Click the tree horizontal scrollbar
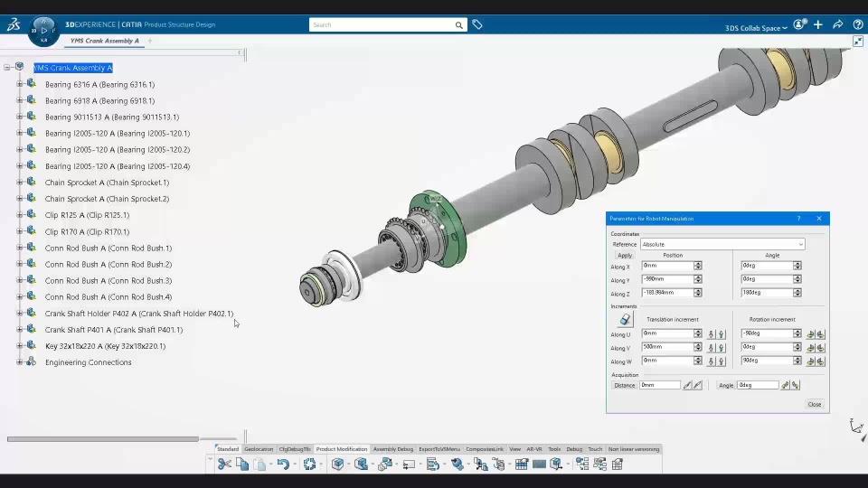 click(x=103, y=439)
